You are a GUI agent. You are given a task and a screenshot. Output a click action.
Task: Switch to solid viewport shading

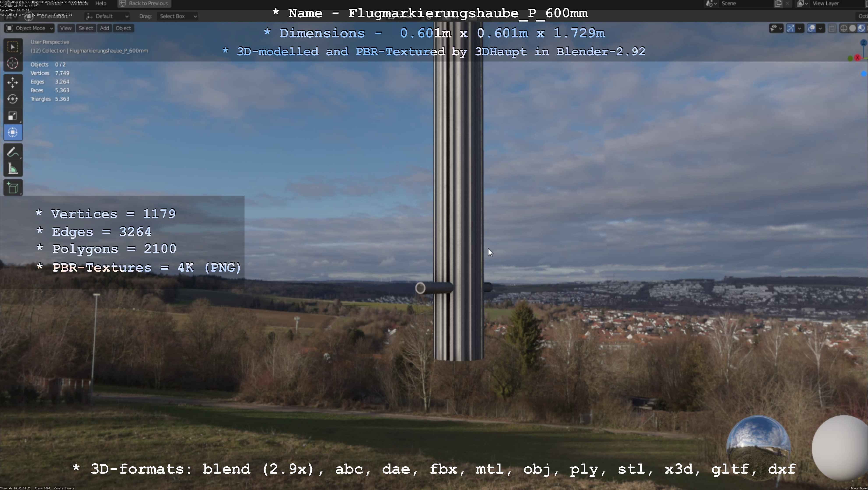(x=852, y=28)
